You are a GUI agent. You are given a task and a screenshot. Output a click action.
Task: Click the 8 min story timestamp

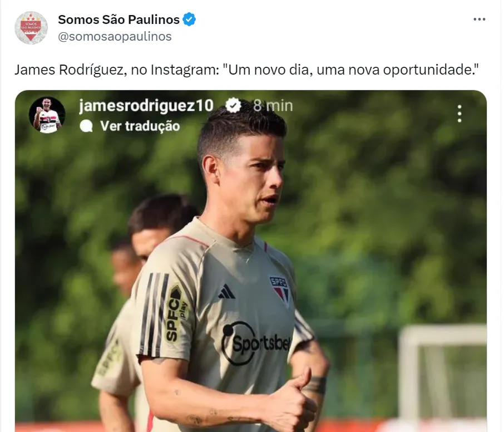pyautogui.click(x=273, y=106)
